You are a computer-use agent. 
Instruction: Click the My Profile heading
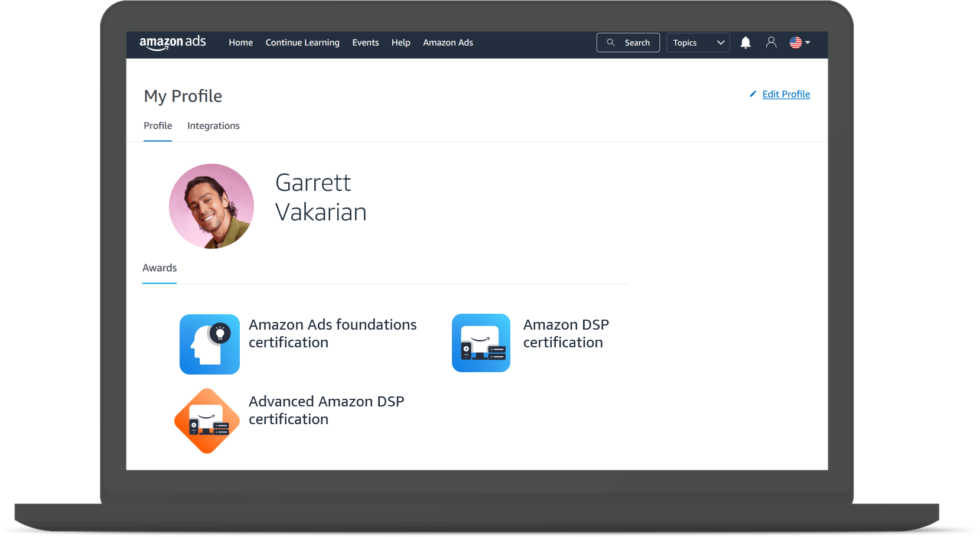[x=183, y=96]
